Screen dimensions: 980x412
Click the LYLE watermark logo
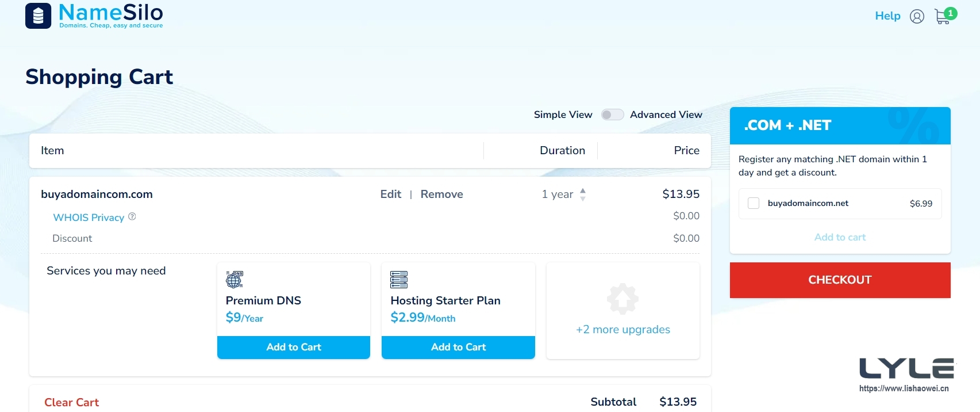pyautogui.click(x=906, y=369)
